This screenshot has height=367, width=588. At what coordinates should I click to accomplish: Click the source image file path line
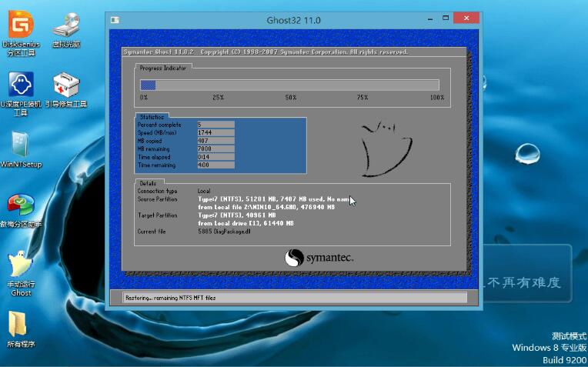pyautogui.click(x=266, y=207)
